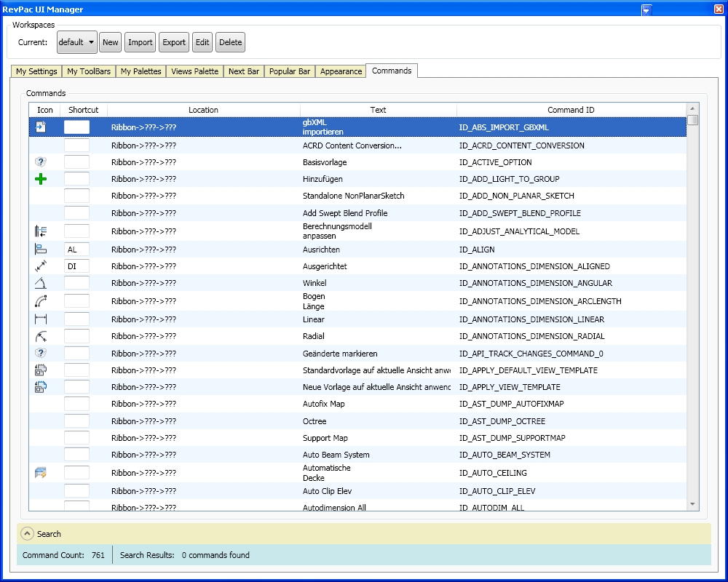This screenshot has height=582, width=728.
Task: Select ID_ADD_NON_PLANAR_SKETCH command ID
Action: [x=516, y=196]
